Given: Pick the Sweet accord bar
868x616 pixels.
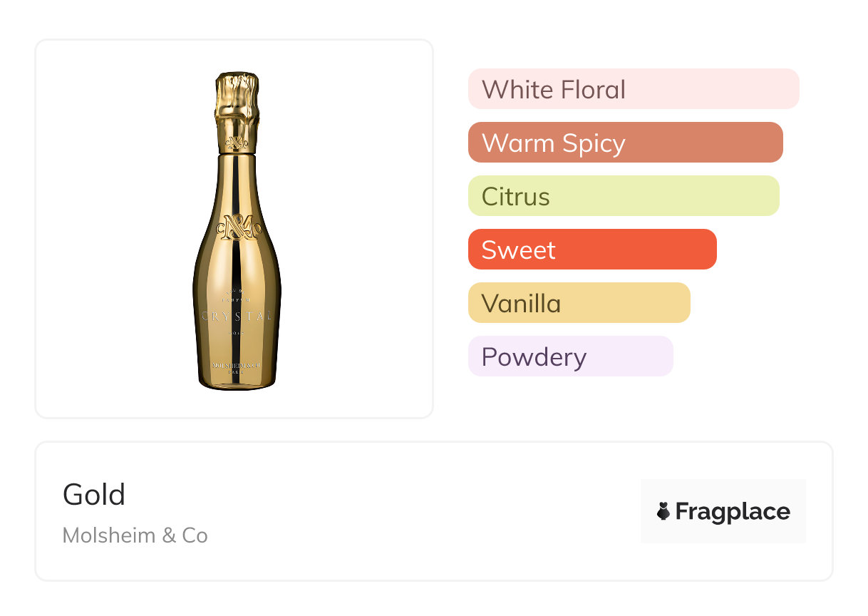Looking at the screenshot, I should (591, 250).
